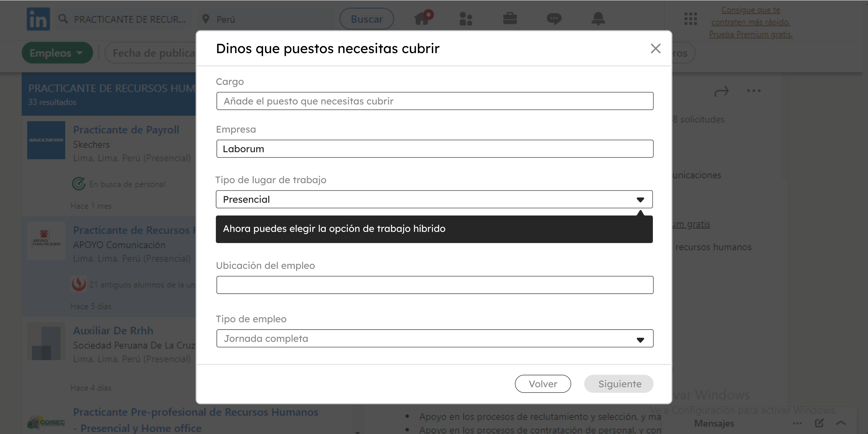The width and height of the screenshot is (868, 434).
Task: Open the 'Auxiliar De Rrhh' job listing
Action: coord(113,331)
